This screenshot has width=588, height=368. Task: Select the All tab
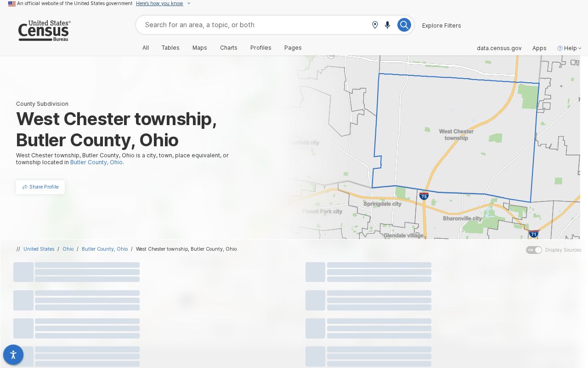tap(146, 48)
